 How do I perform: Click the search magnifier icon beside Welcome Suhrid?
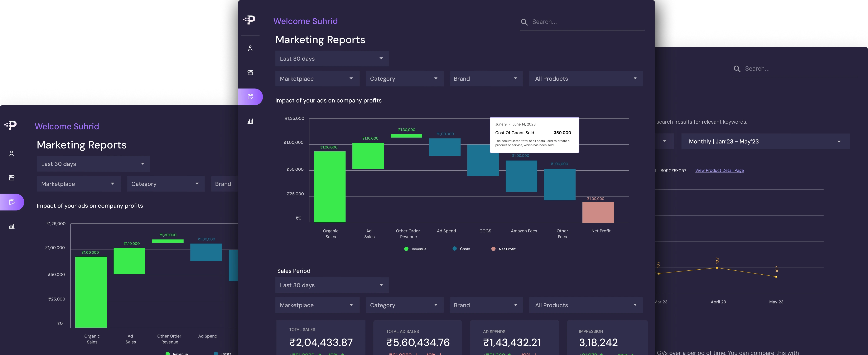[524, 22]
